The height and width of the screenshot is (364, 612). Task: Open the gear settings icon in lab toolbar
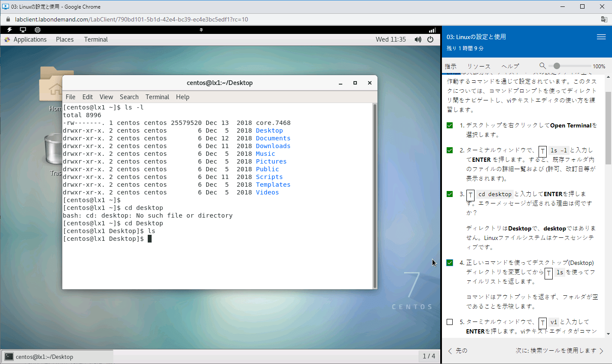37,30
